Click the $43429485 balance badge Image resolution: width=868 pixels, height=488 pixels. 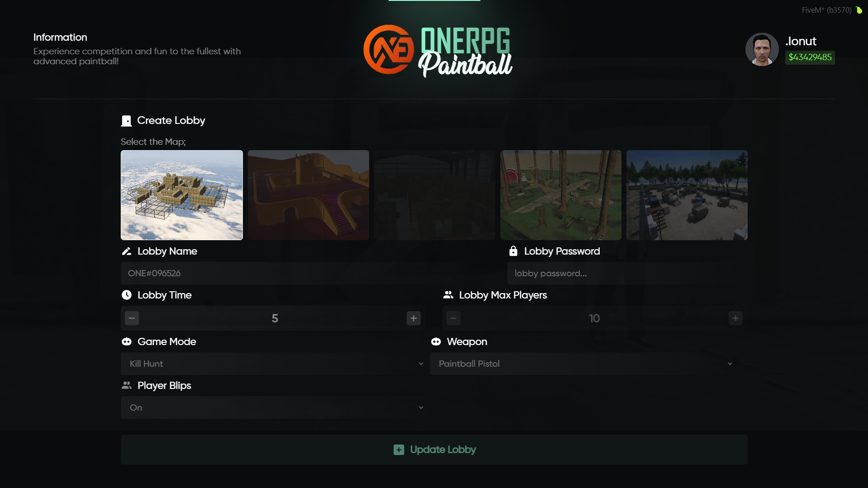pyautogui.click(x=810, y=57)
